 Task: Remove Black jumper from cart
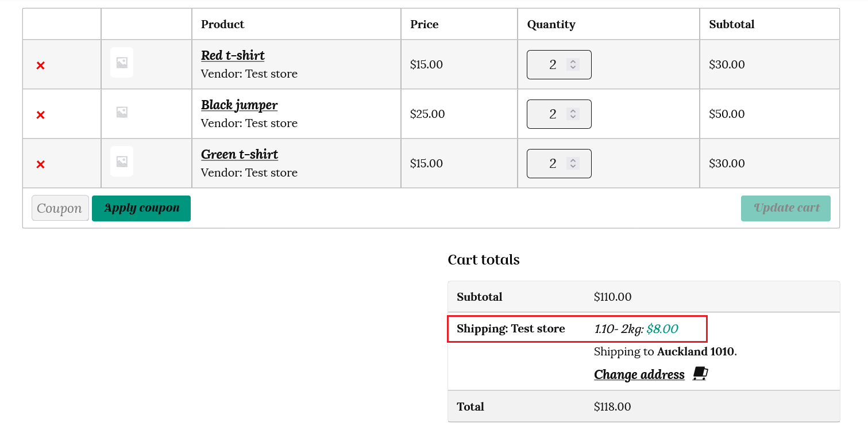(40, 115)
